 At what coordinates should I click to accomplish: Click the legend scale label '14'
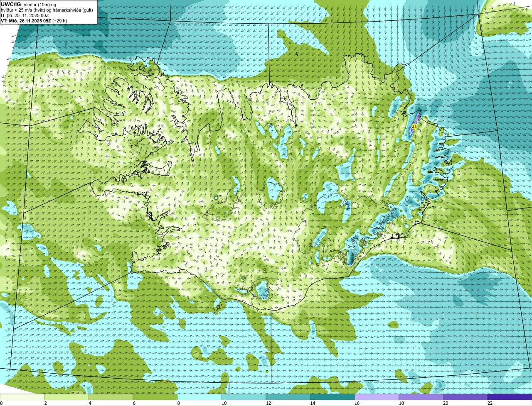point(313,403)
